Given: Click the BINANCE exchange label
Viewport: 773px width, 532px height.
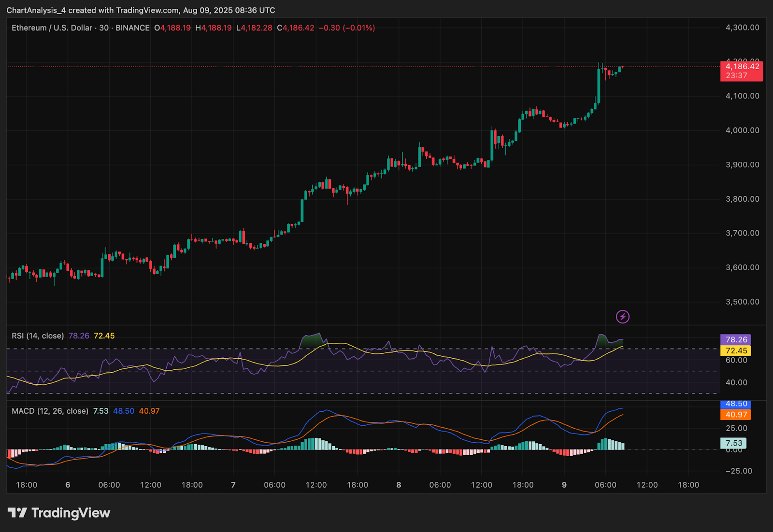Looking at the screenshot, I should tap(132, 28).
